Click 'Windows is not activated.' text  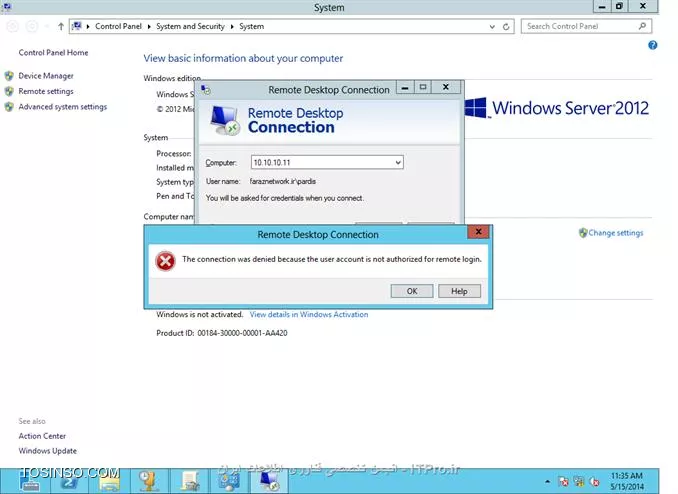(200, 314)
